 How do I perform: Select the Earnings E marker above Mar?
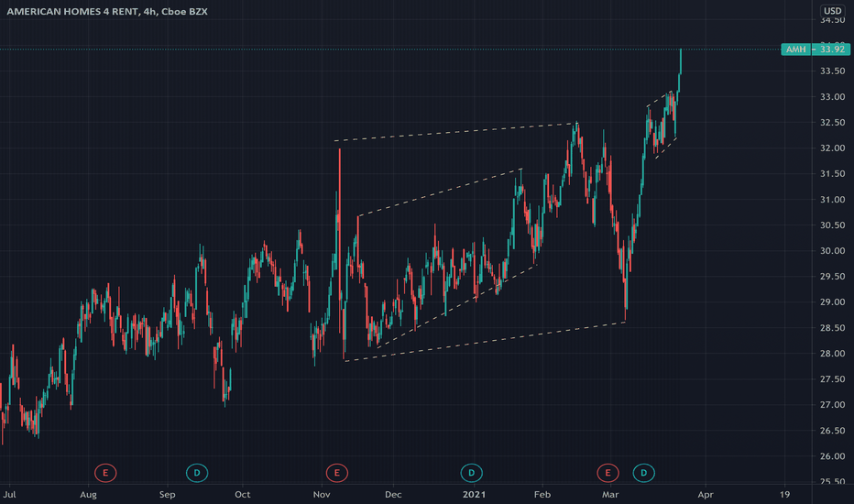click(608, 473)
